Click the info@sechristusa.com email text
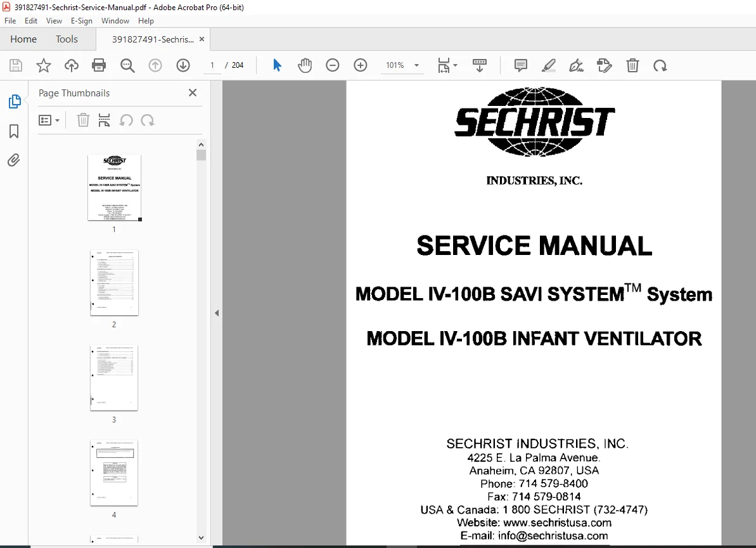The height and width of the screenshot is (548, 756). click(x=553, y=535)
